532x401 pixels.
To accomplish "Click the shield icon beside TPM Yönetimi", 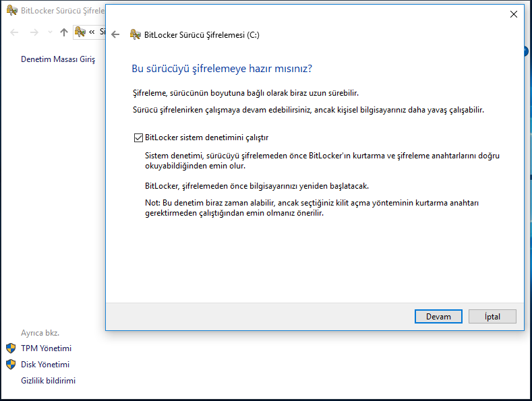I will (x=11, y=348).
